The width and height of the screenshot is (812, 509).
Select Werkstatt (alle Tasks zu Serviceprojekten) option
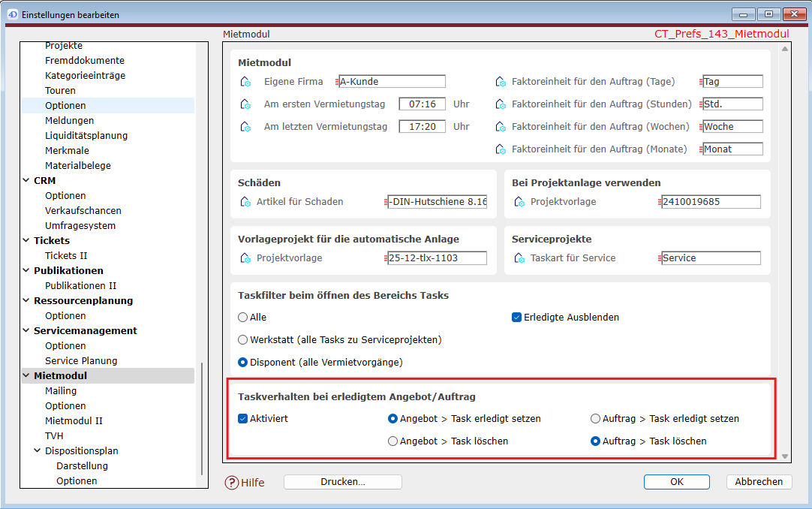pyautogui.click(x=242, y=340)
